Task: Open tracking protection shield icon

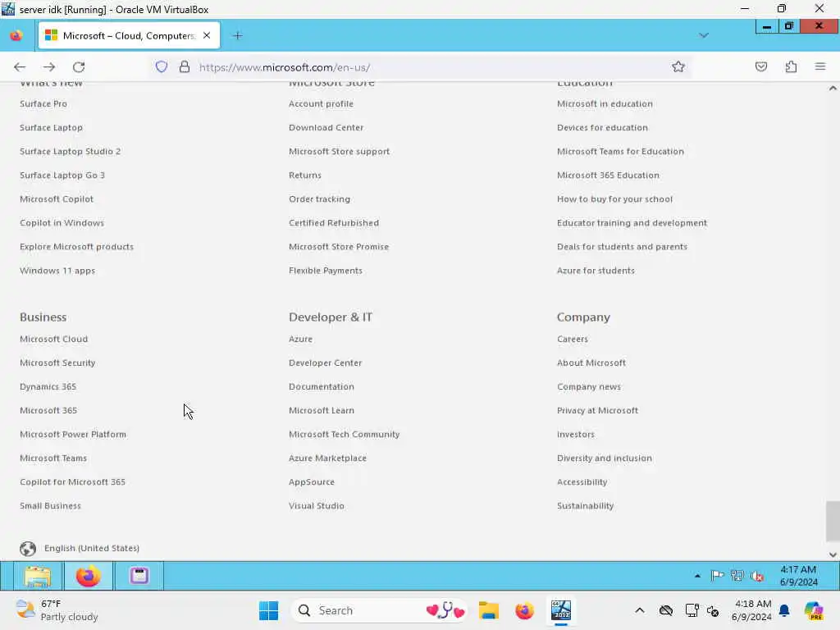Action: 162,67
